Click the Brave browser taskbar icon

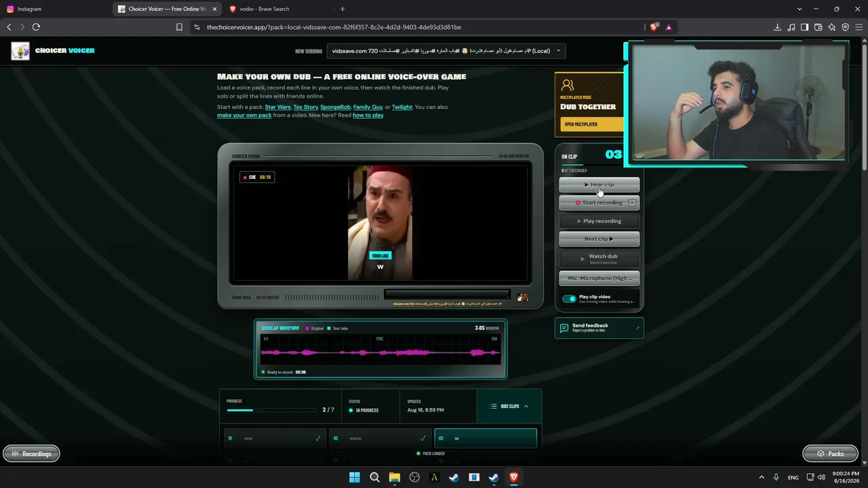point(513,477)
